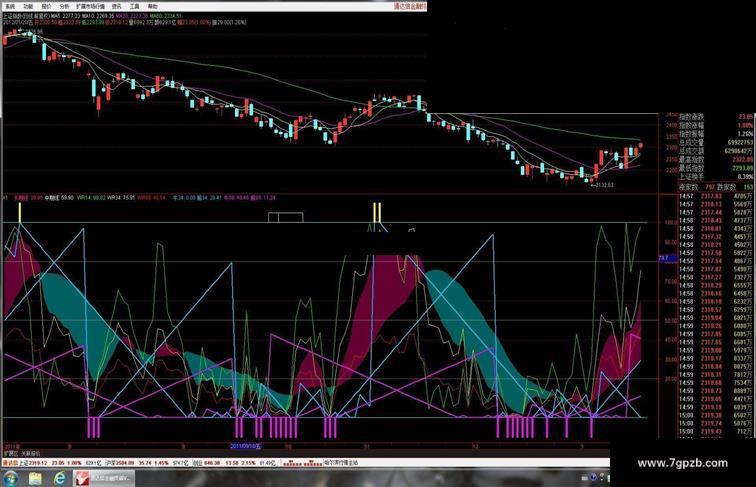The image size is (756, 487).
Task: Click the 最高指数 row in the info panel
Action: pyautogui.click(x=716, y=160)
